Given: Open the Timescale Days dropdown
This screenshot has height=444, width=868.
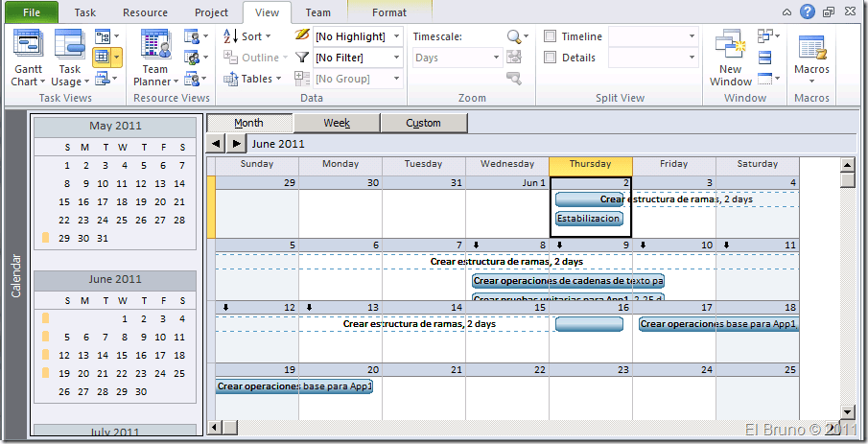Looking at the screenshot, I should tap(495, 58).
